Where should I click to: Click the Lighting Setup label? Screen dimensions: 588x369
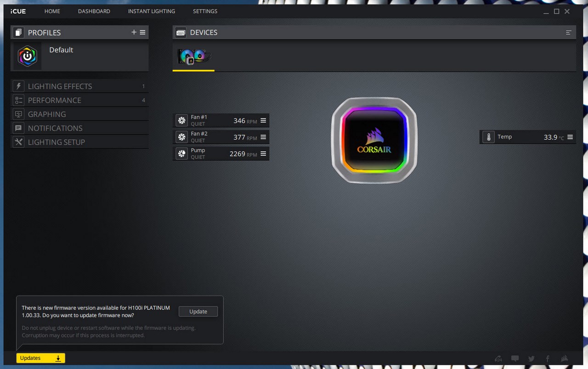pyautogui.click(x=57, y=142)
